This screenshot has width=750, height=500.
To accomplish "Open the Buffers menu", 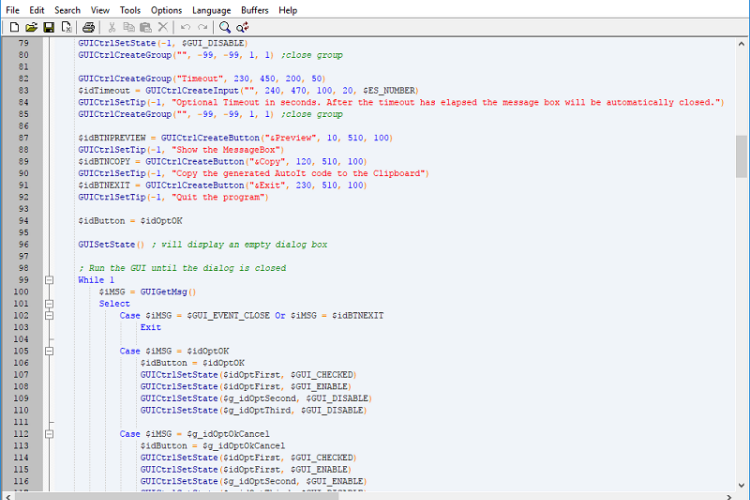I will point(254,10).
